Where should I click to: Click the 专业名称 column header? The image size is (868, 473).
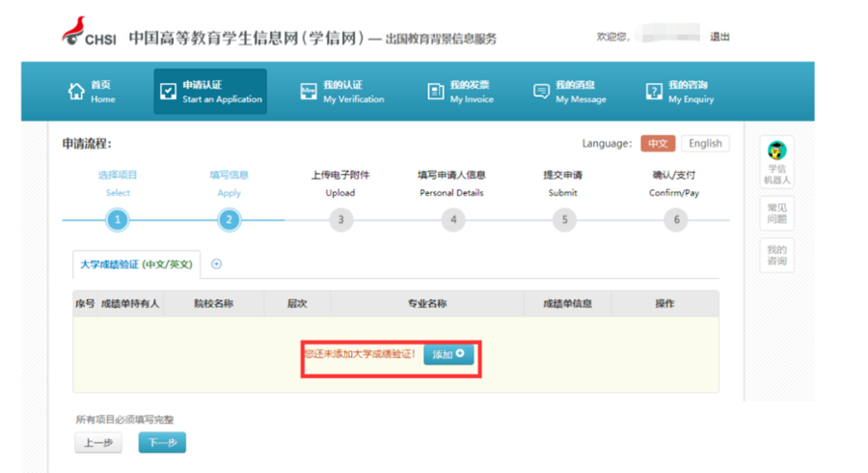(427, 303)
